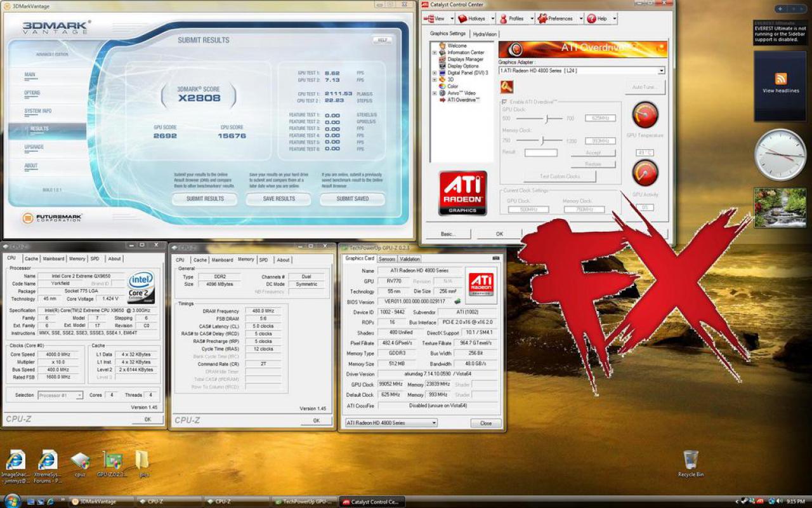Click the GPU-Z BIOS save icon

click(x=457, y=301)
